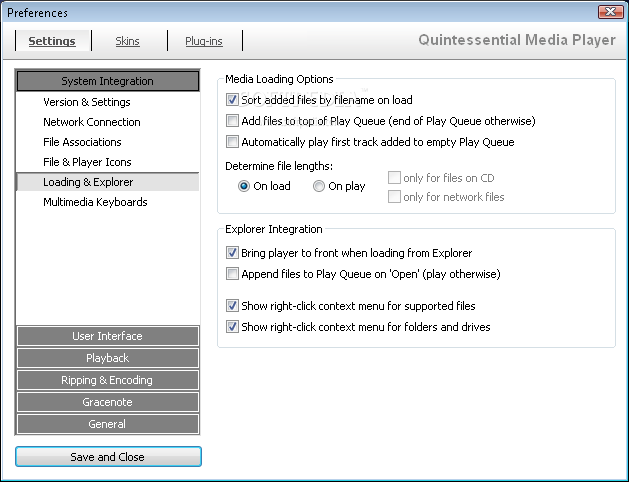Expand the Gracenote section
The image size is (629, 482).
point(108,402)
